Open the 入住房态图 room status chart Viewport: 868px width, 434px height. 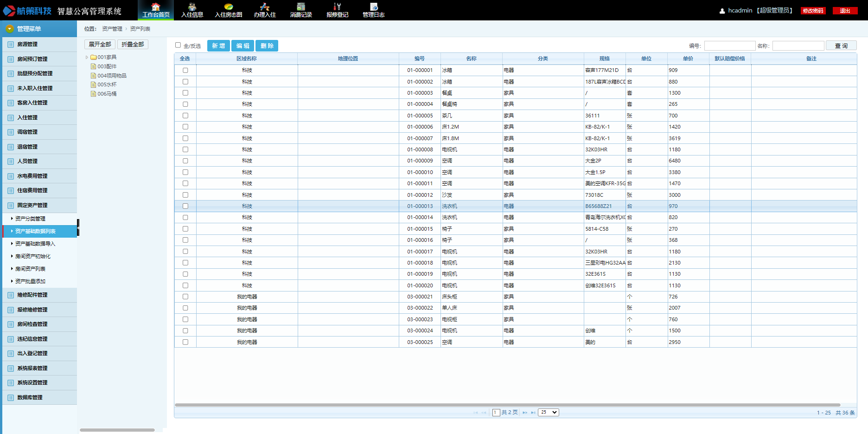click(228, 10)
